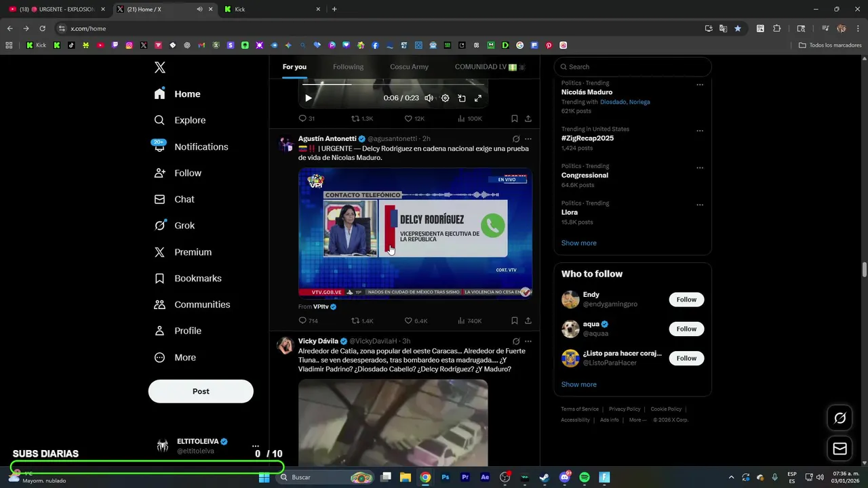Open Bookmarks in the sidebar

click(188, 279)
